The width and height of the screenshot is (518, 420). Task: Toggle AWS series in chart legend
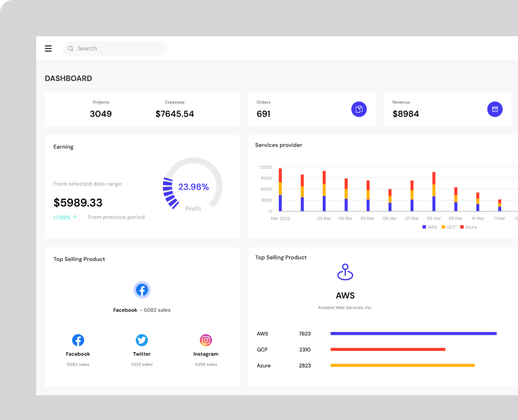click(429, 227)
